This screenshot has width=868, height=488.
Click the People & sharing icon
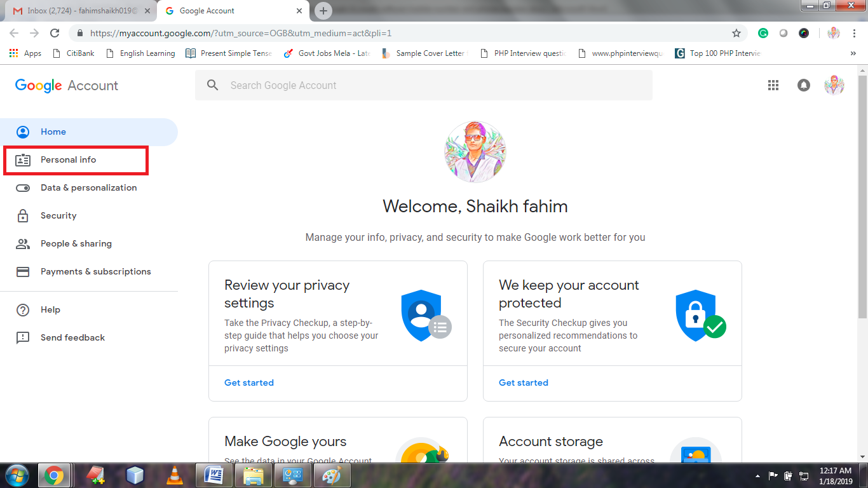[23, 243]
